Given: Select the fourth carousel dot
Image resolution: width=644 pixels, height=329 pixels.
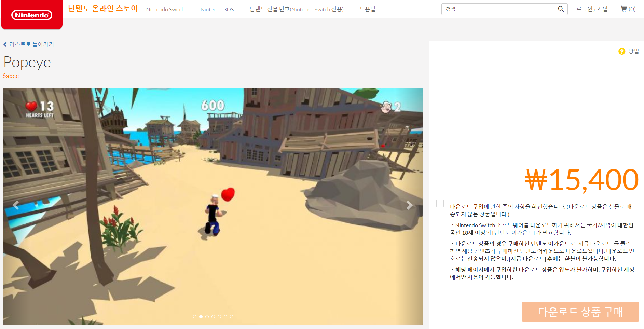Looking at the screenshot, I should tap(213, 317).
